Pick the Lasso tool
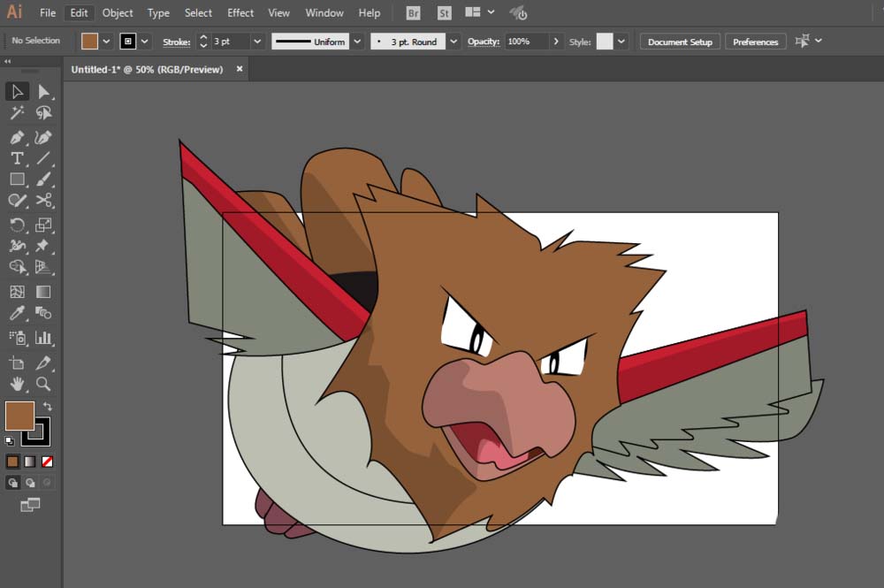The height and width of the screenshot is (588, 884). (43, 113)
